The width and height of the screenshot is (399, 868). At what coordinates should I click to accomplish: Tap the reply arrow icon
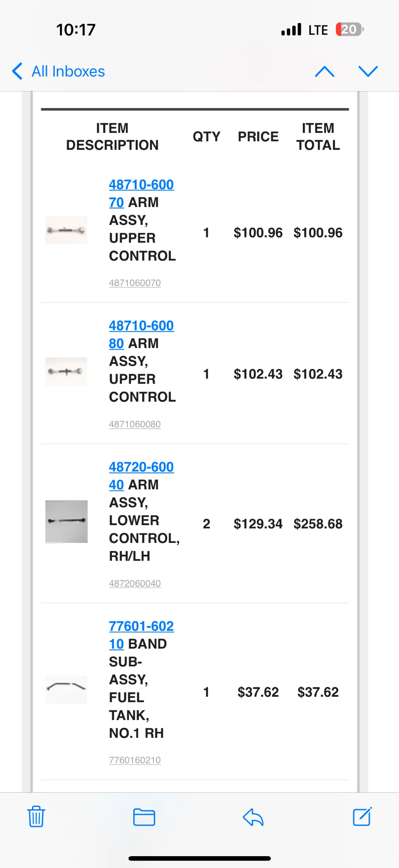click(253, 817)
